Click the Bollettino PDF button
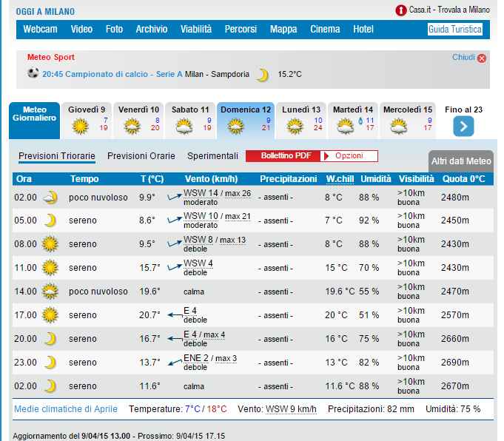Image resolution: width=504 pixels, height=441 pixels. click(283, 156)
